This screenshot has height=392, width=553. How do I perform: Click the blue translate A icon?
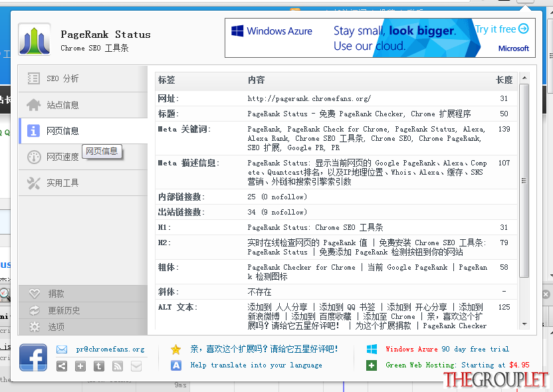click(176, 365)
